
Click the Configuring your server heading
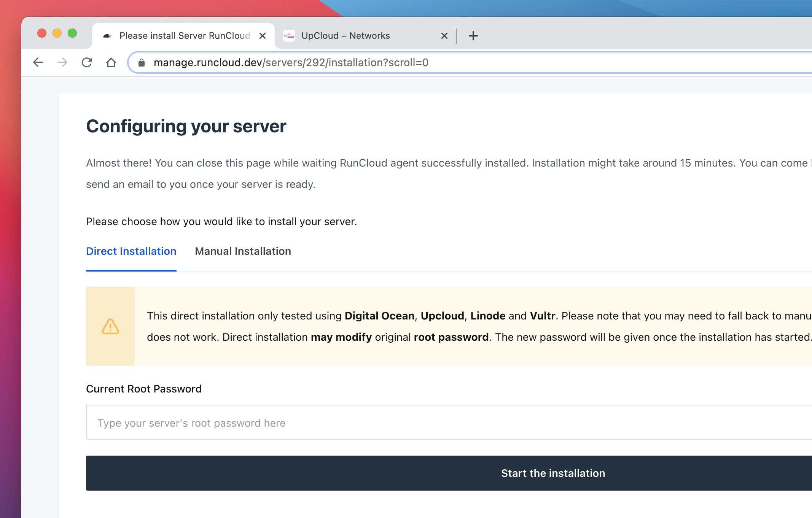(x=186, y=126)
